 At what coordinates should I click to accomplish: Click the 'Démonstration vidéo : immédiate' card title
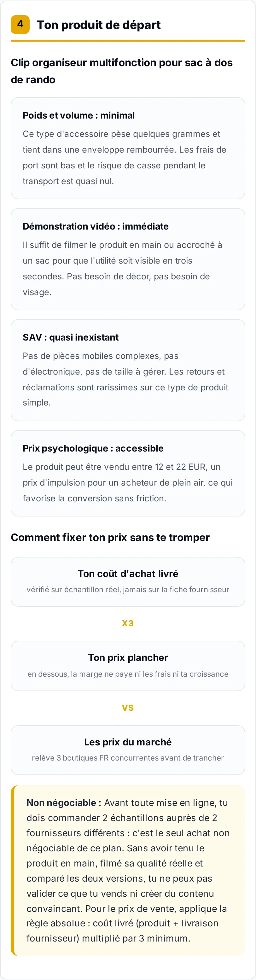(96, 226)
